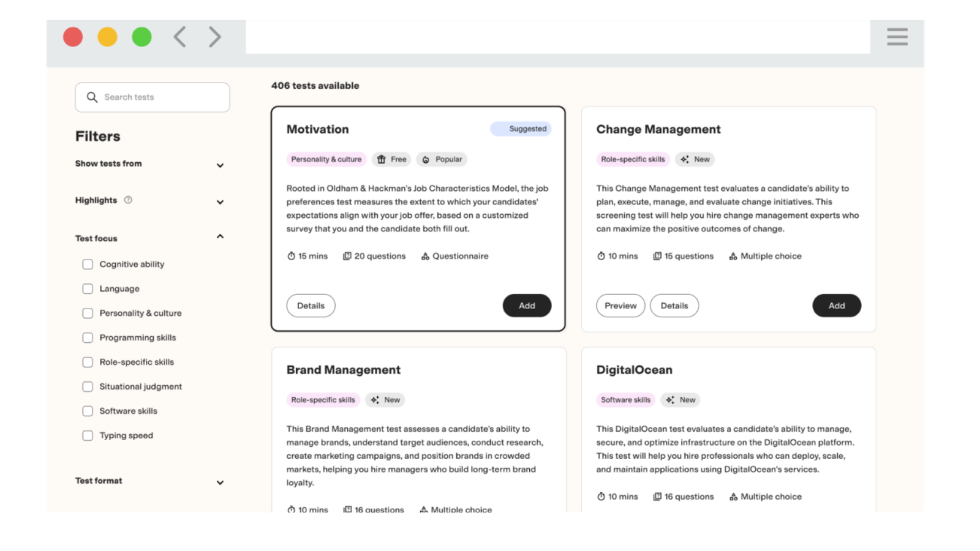Click the Suggested badge on Motivation card

coord(521,129)
